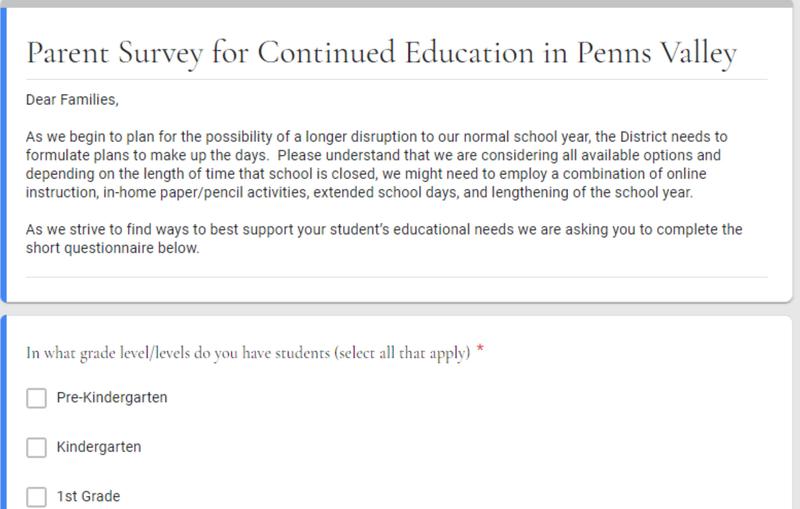Select the Kindergarten label text

pyautogui.click(x=99, y=447)
